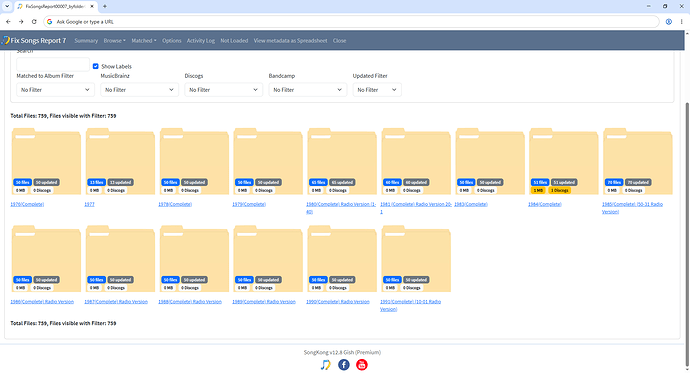This screenshot has height=373, width=690.
Task: Open a new browser tab with plus icon
Action: pyautogui.click(x=105, y=6)
